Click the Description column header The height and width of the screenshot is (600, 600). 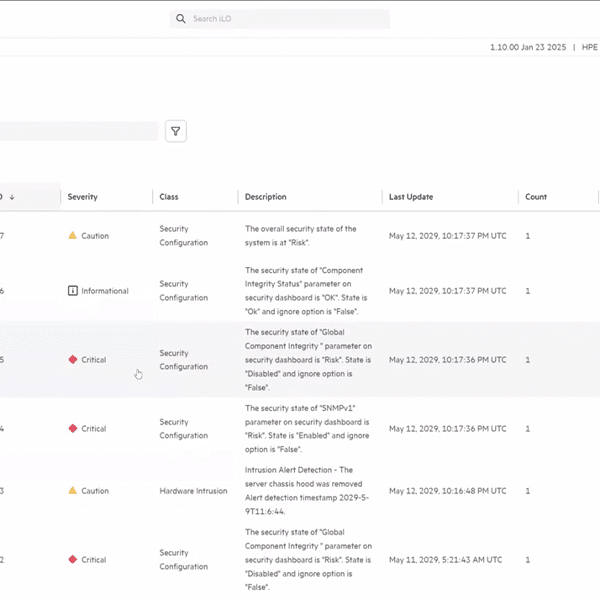[266, 197]
